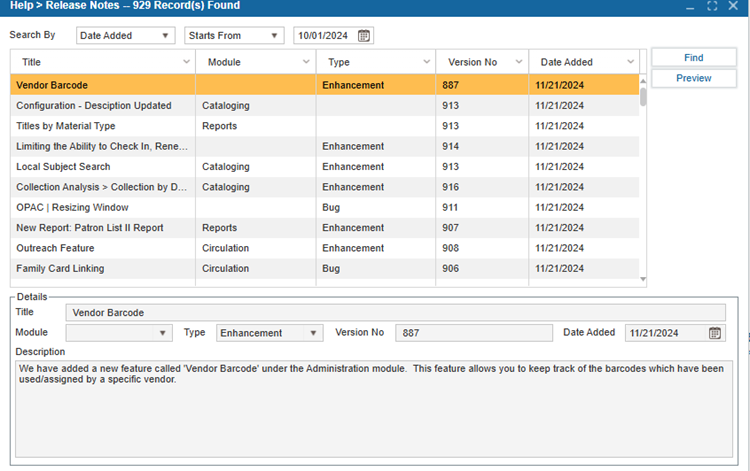
Task: Sort by the Version No column header
Action: [x=472, y=62]
